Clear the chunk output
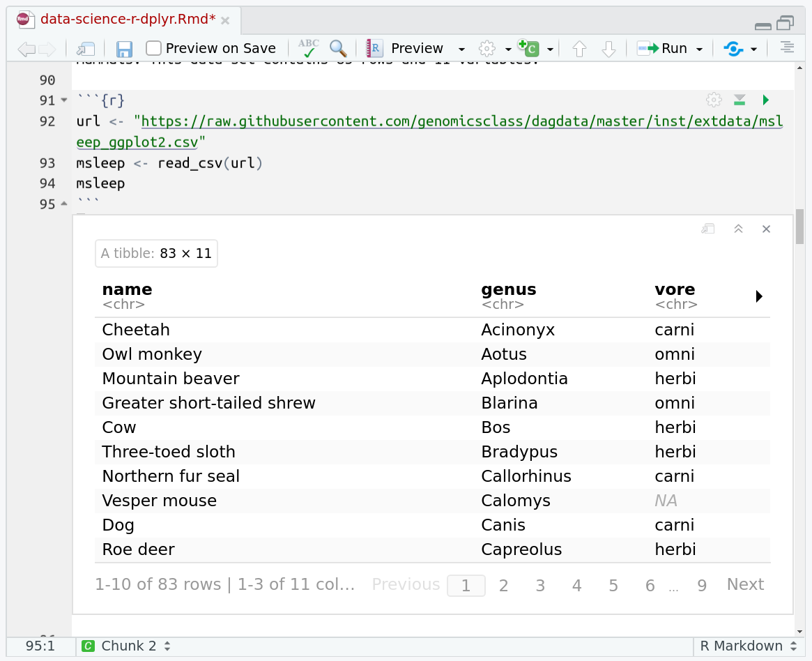Image resolution: width=812 pixels, height=661 pixels. tap(767, 229)
